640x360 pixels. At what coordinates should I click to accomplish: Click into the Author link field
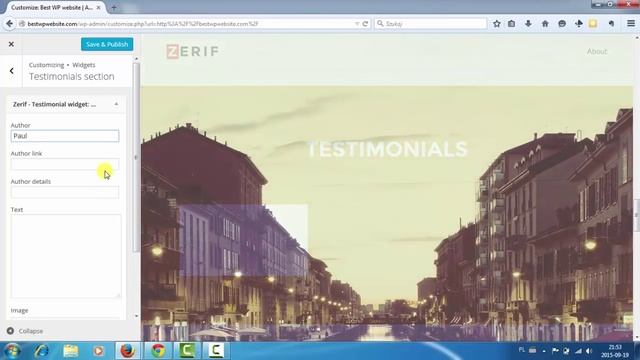pyautogui.click(x=65, y=164)
